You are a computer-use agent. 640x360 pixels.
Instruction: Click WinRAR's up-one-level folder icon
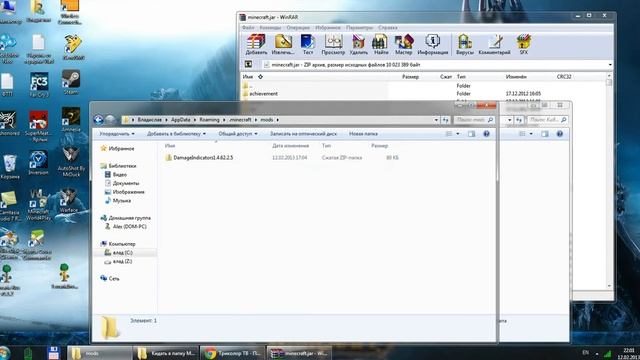pyautogui.click(x=248, y=64)
